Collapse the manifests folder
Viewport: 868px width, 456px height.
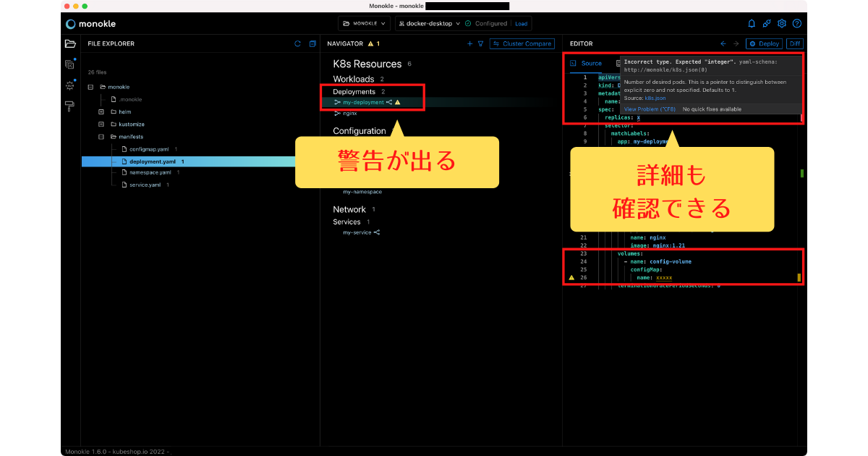(x=101, y=136)
